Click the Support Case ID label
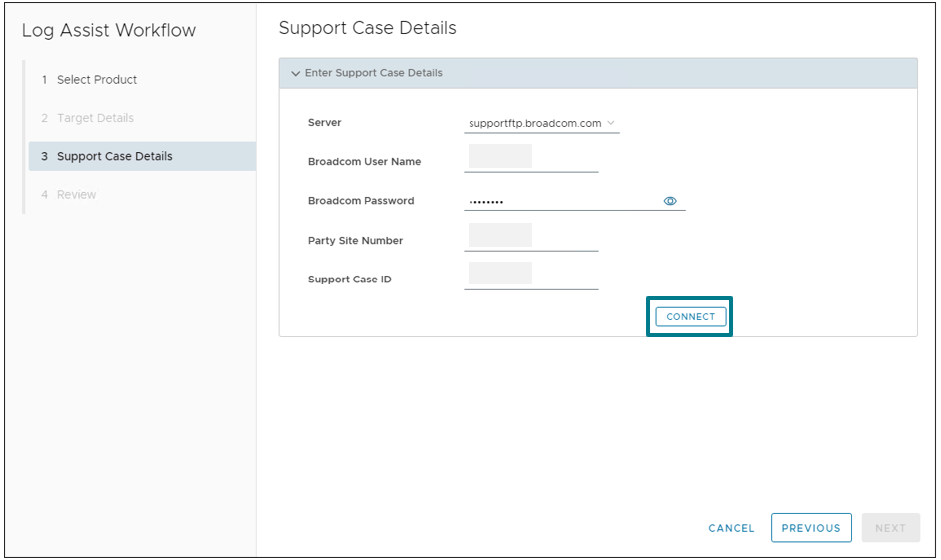Screen dimensions: 941x560 (x=350, y=280)
